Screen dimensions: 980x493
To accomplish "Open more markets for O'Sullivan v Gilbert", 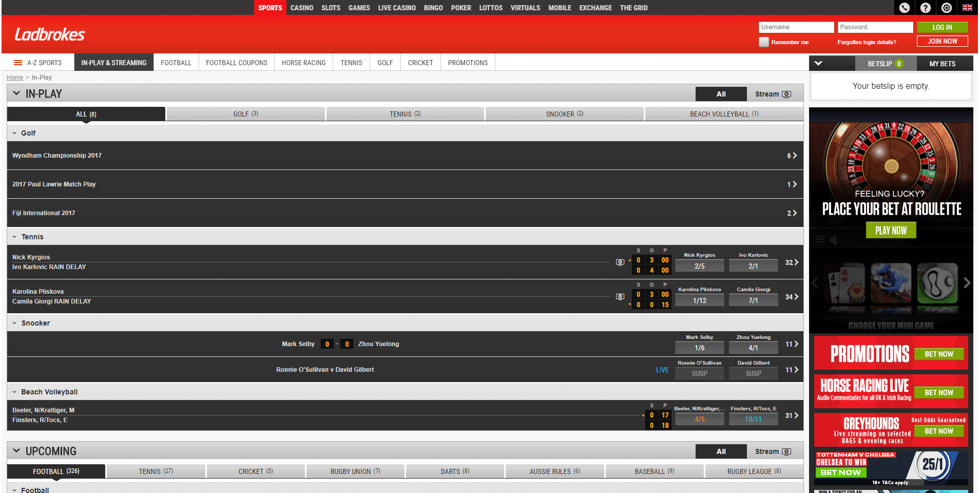I will (792, 370).
